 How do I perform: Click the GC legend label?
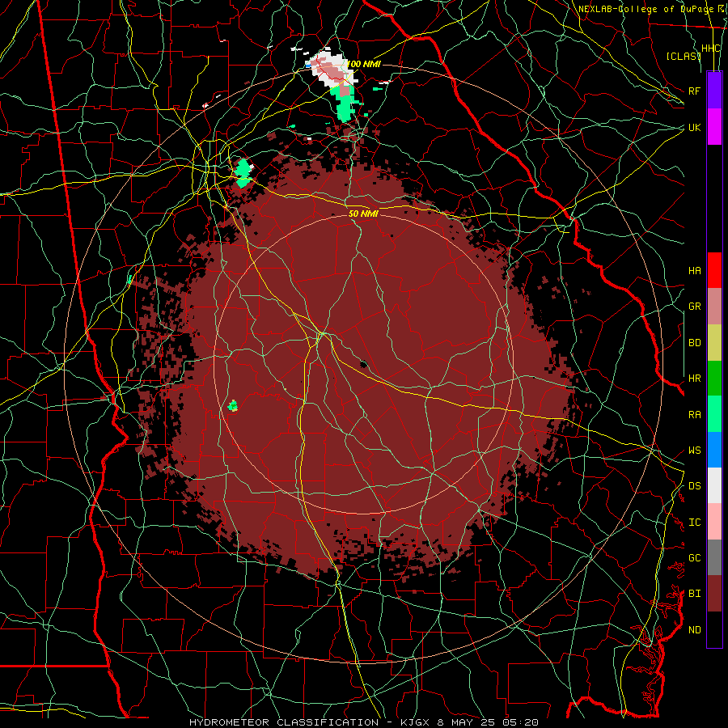tap(694, 558)
